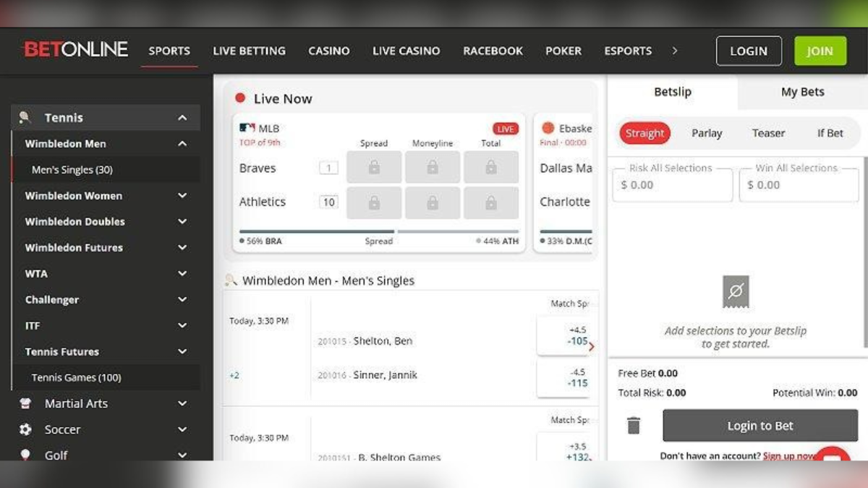Expand the WTA section

click(x=182, y=274)
